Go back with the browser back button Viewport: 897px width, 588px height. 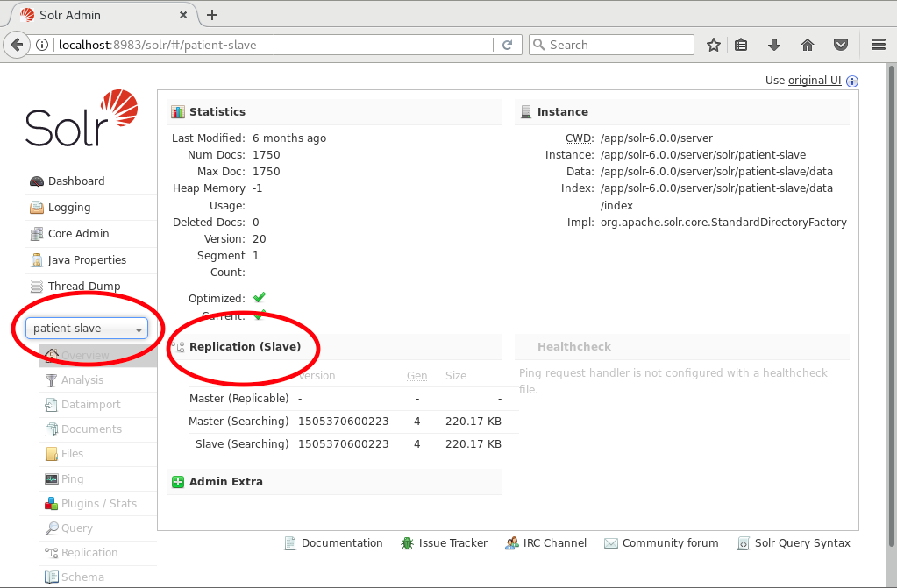coord(18,45)
